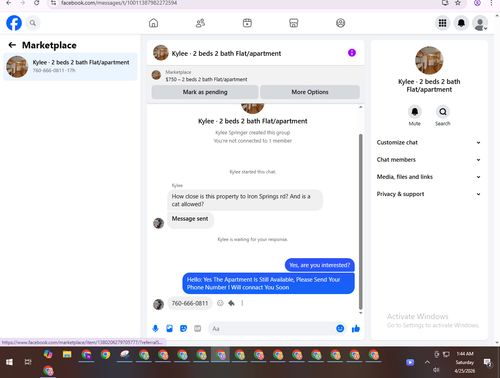The image size is (500, 378).
Task: Open the emoji picker in message box
Action: [x=340, y=329]
